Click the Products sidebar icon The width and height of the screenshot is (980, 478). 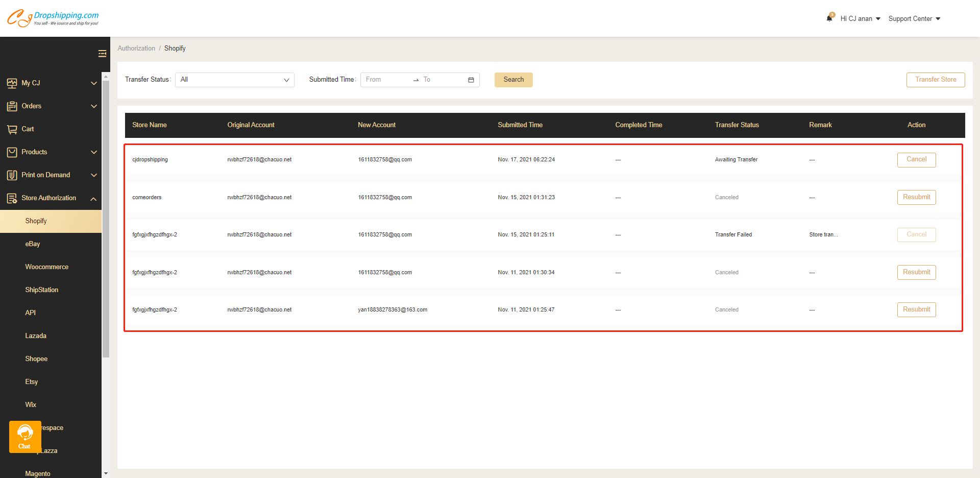coord(12,152)
